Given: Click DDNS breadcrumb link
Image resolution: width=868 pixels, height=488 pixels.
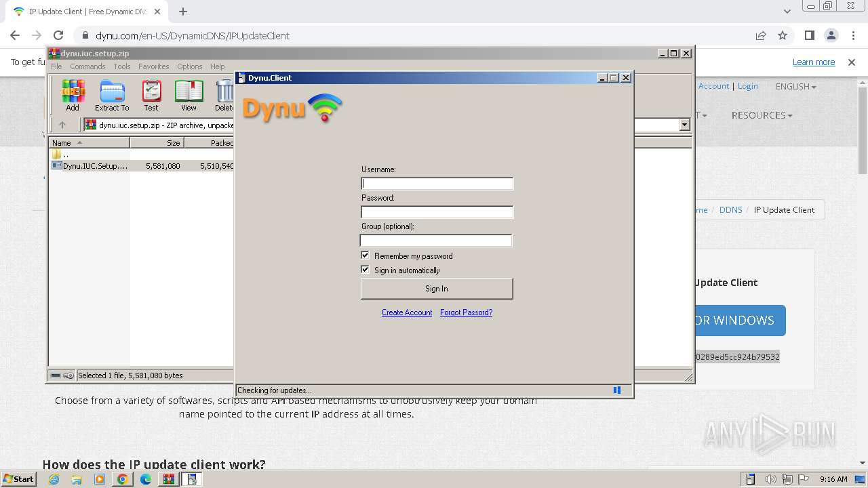Looking at the screenshot, I should click(x=730, y=209).
